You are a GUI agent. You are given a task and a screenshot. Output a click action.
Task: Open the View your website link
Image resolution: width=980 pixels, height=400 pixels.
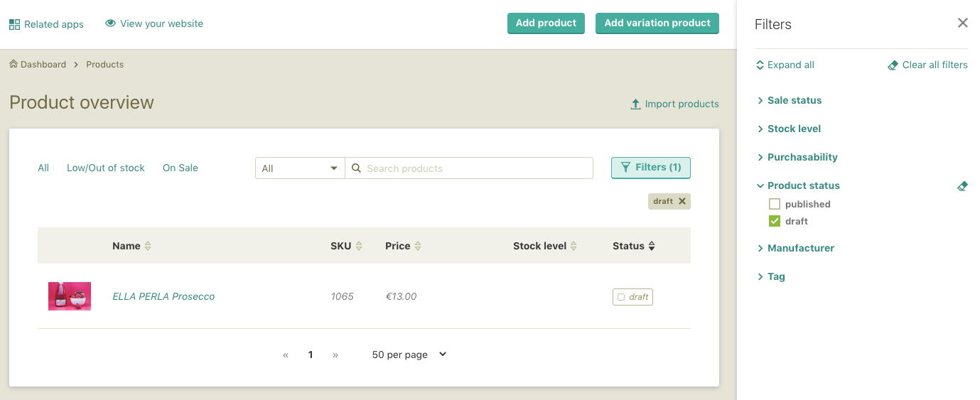pyautogui.click(x=154, y=23)
